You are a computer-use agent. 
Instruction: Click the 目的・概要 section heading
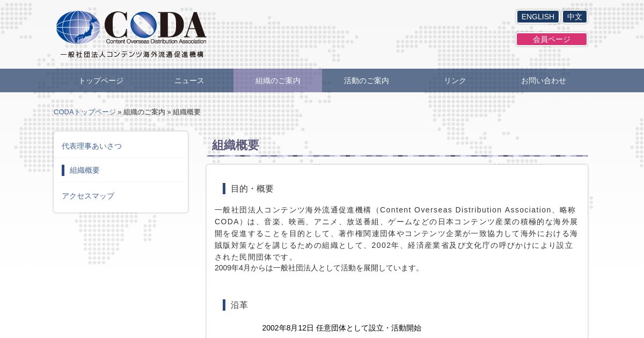click(252, 189)
